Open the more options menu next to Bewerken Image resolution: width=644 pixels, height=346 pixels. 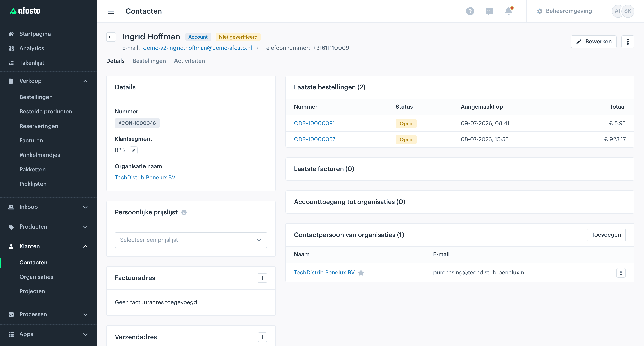point(628,42)
